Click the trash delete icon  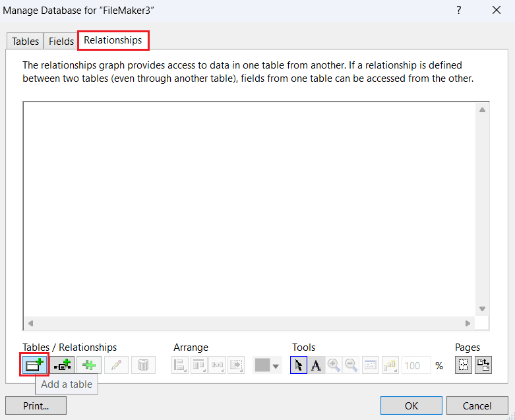[143, 365]
